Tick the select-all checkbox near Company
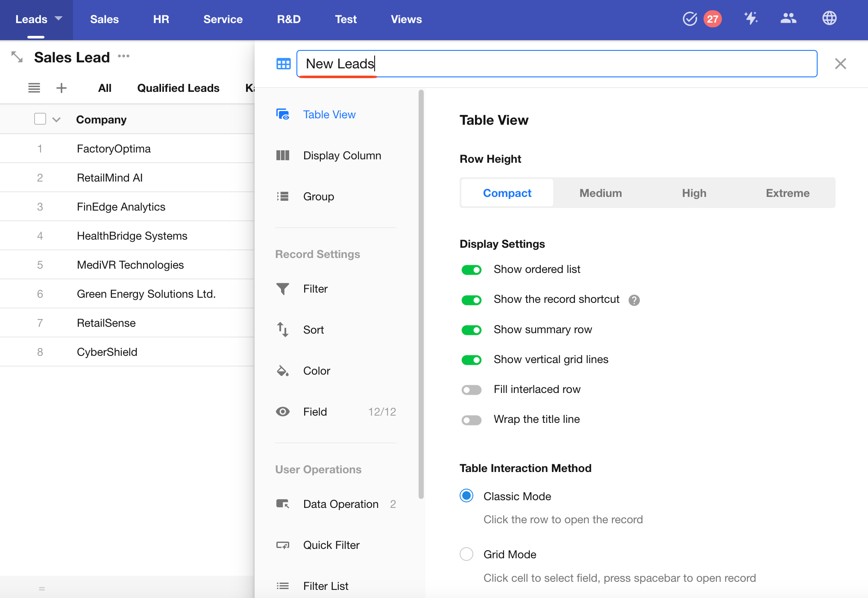This screenshot has width=868, height=598. coord(40,119)
